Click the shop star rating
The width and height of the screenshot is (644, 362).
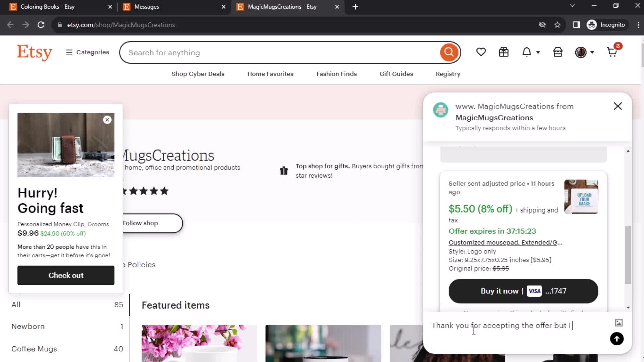pos(146,191)
